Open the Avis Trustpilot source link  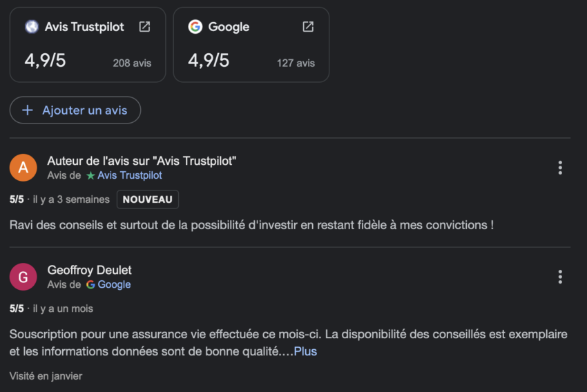tap(130, 176)
